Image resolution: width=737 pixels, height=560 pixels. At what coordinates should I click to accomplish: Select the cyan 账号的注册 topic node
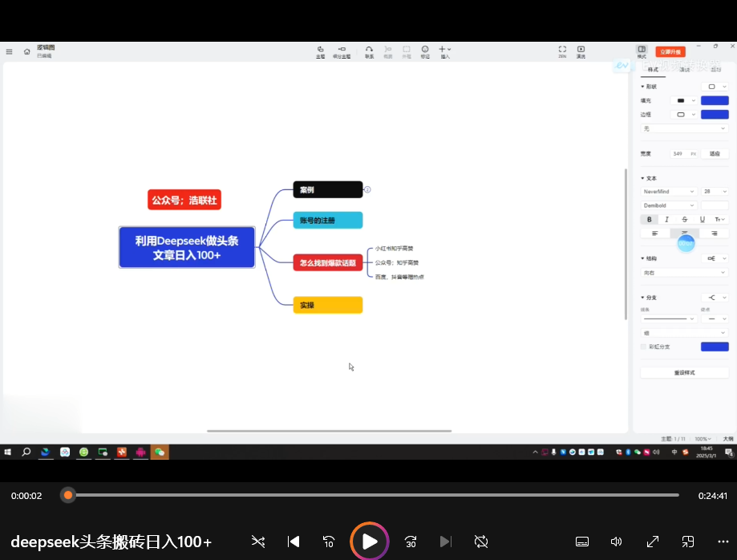click(328, 220)
